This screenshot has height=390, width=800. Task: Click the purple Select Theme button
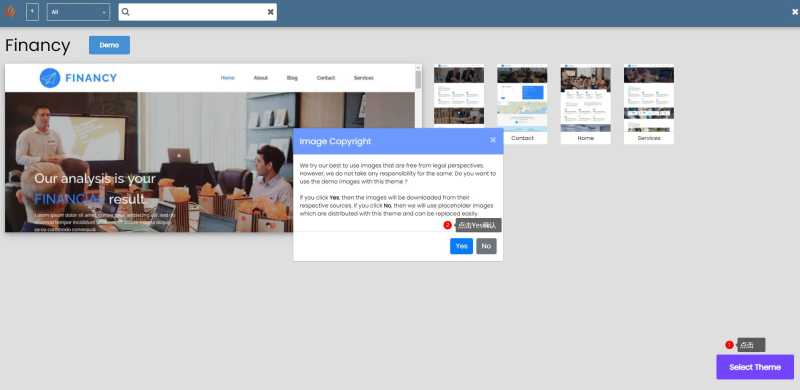tap(755, 367)
